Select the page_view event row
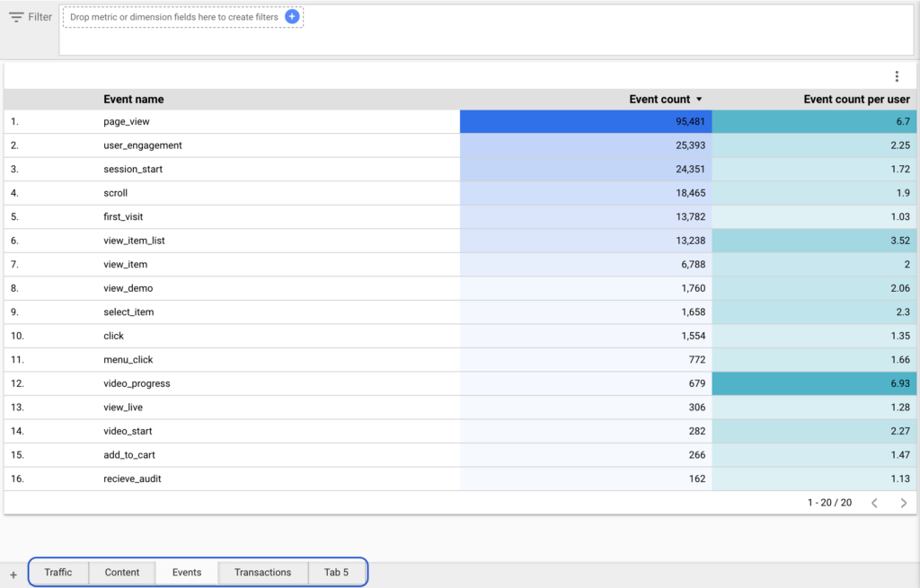This screenshot has width=920, height=588. tap(460, 121)
